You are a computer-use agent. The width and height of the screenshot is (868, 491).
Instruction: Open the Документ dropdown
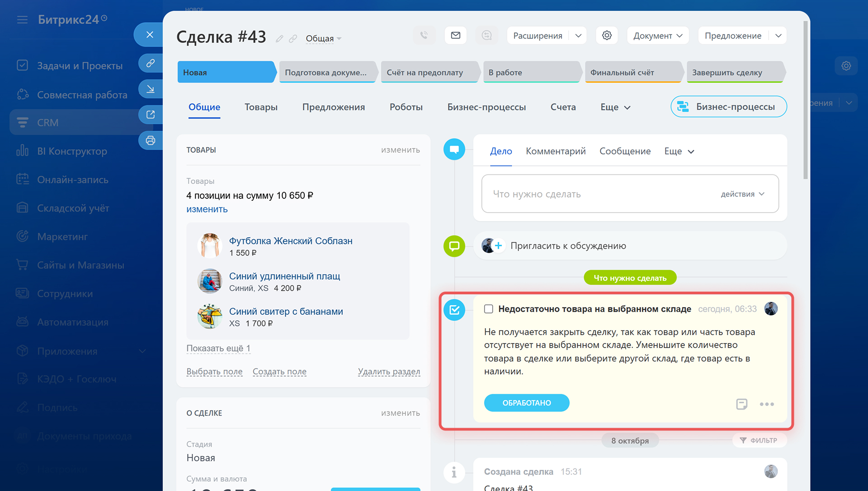point(657,36)
